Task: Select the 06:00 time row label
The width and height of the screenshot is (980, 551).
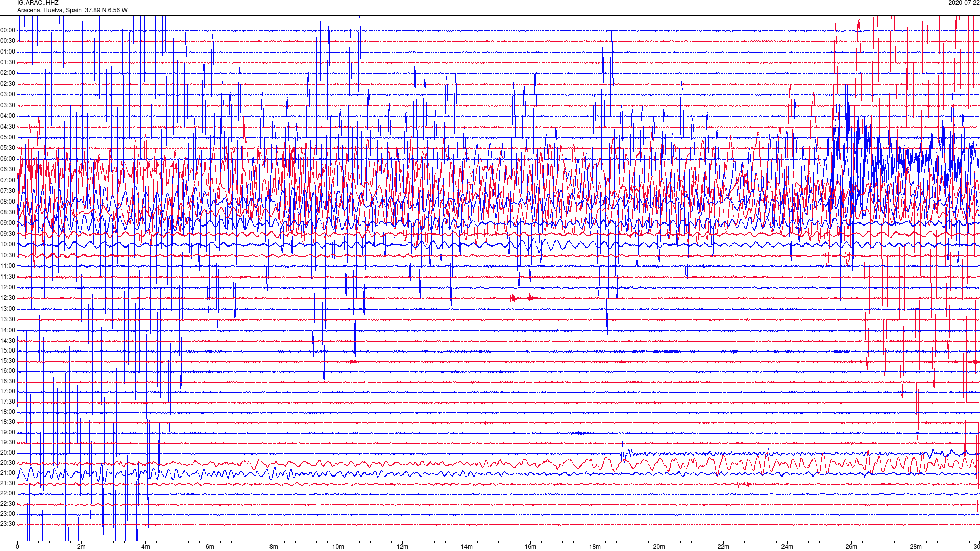Action: (x=8, y=159)
